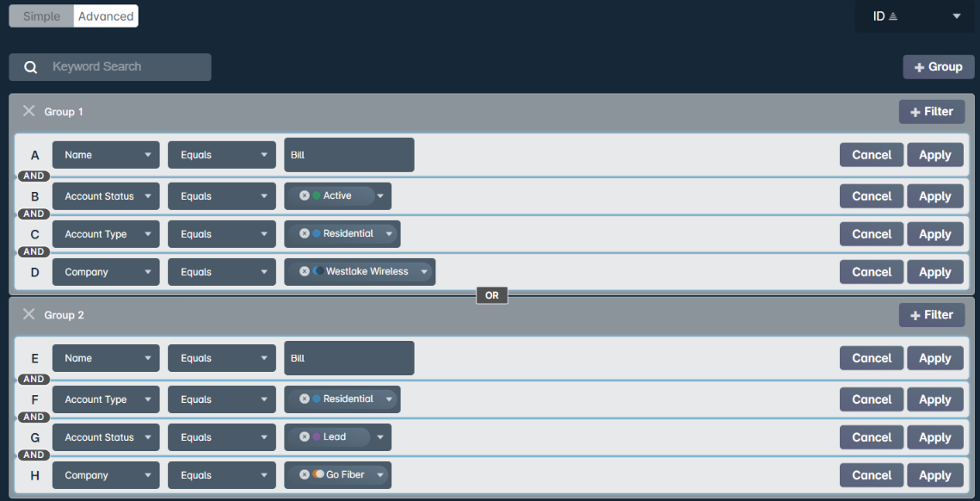Apply the Company filter in row D
Screen dimensions: 980x501
(935, 272)
